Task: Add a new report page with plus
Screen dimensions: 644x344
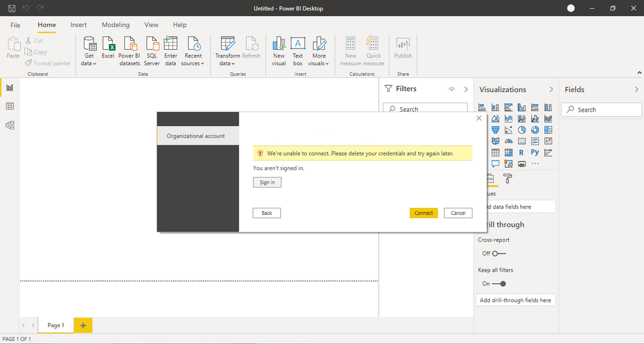Action: point(83,325)
